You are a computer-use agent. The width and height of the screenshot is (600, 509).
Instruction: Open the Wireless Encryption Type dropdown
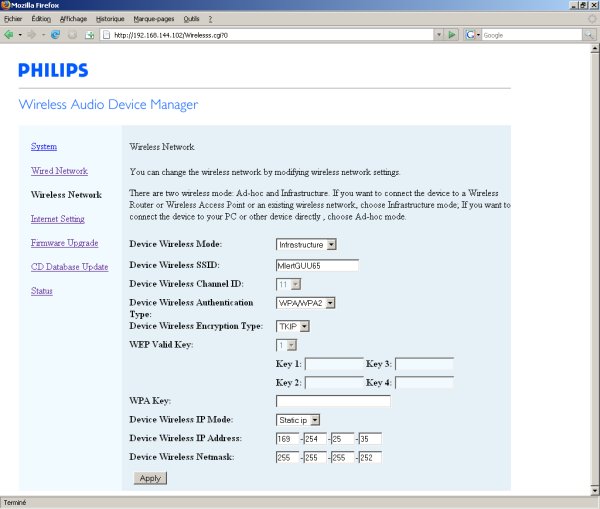tap(292, 326)
